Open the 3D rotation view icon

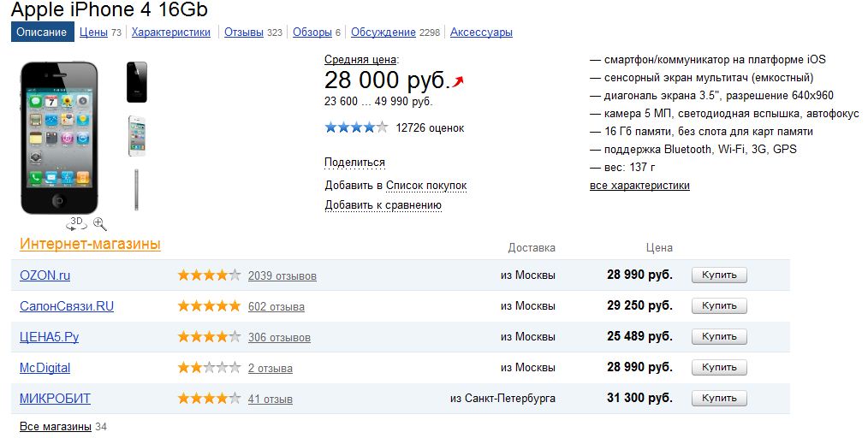[76, 223]
